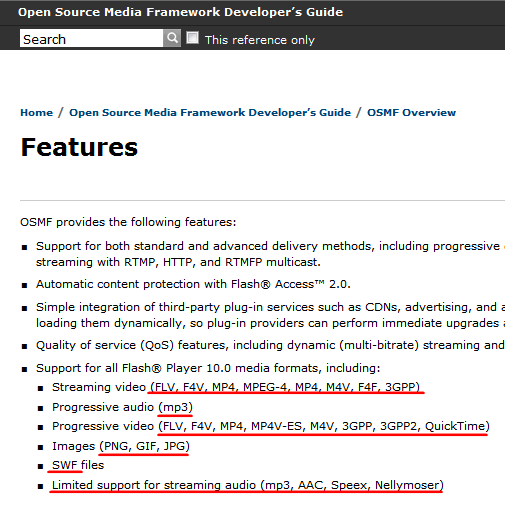Click the magnifier search button

coord(172,38)
